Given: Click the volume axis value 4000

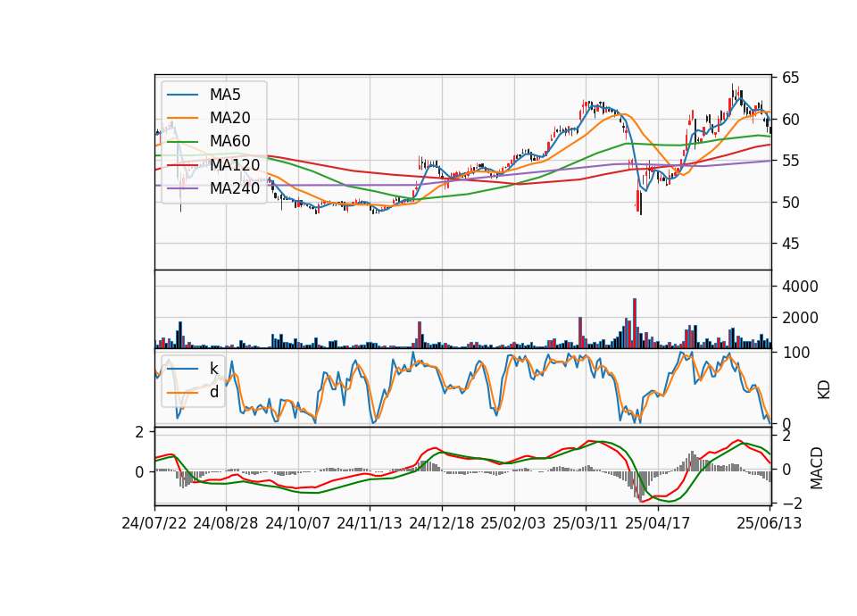Looking at the screenshot, I should coord(800,287).
